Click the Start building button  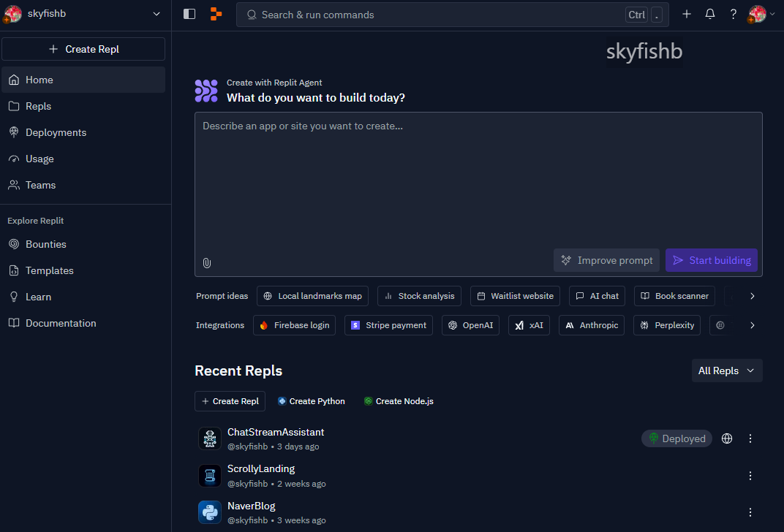711,260
